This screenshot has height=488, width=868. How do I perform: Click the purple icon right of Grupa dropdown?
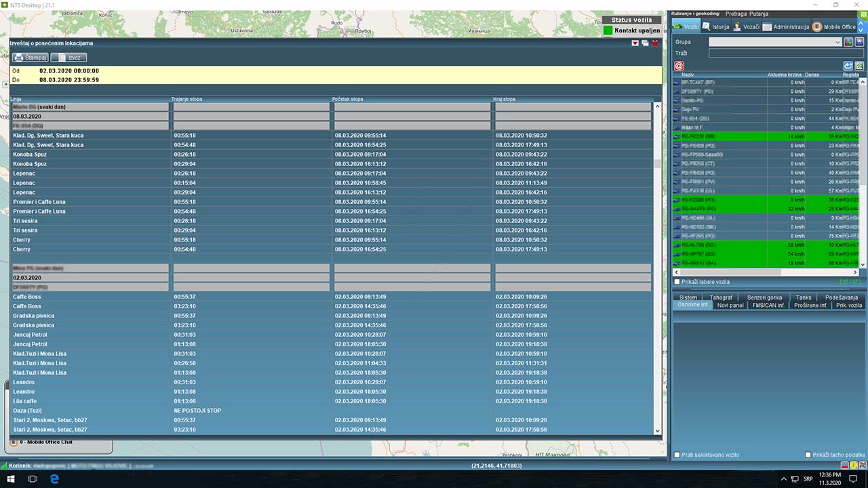click(859, 42)
